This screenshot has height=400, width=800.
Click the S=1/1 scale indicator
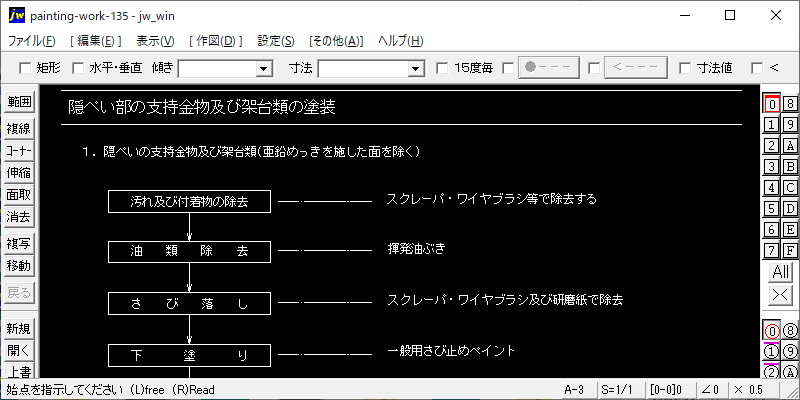(x=620, y=390)
